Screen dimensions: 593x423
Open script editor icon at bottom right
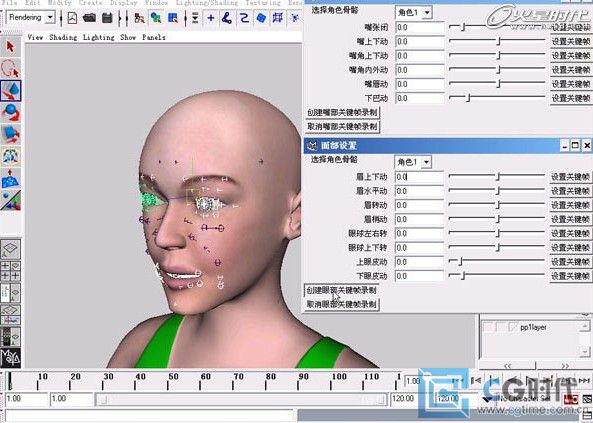pos(588,416)
